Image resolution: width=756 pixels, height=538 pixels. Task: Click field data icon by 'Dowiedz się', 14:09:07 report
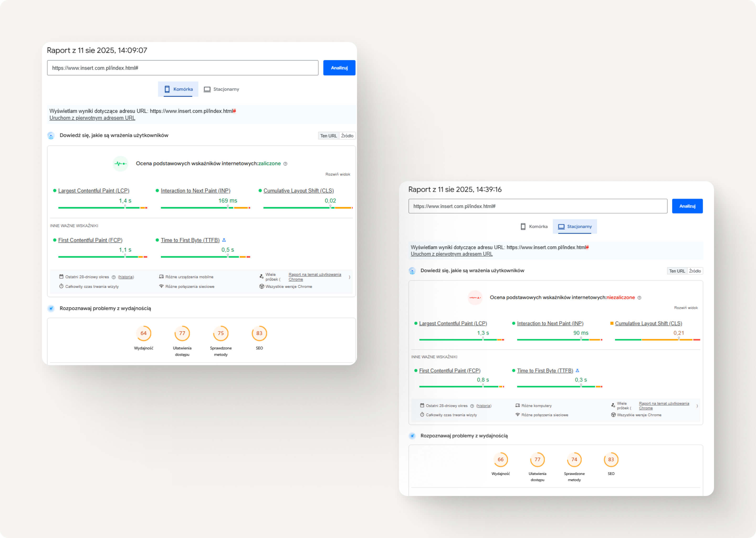51,136
